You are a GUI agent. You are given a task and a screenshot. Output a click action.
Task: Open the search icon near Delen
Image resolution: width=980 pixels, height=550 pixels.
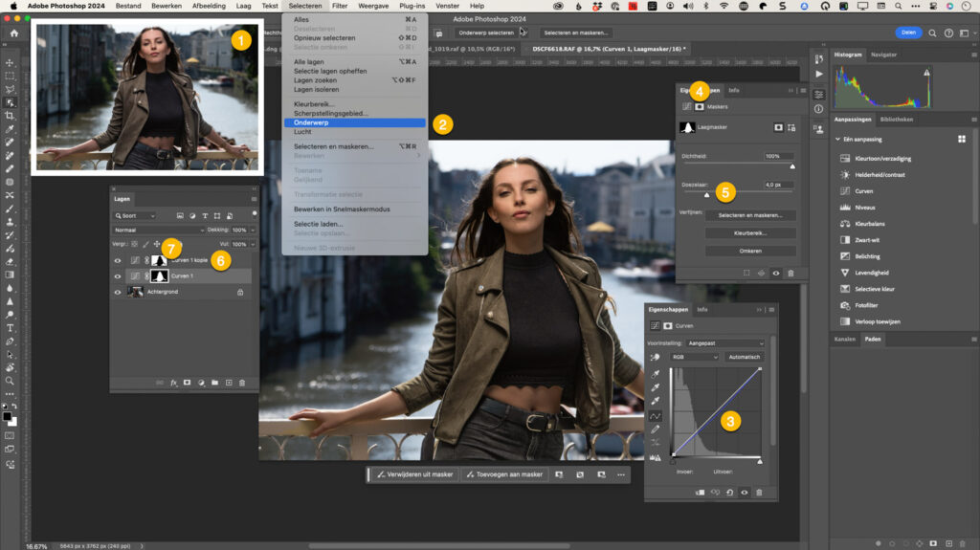[x=932, y=33]
